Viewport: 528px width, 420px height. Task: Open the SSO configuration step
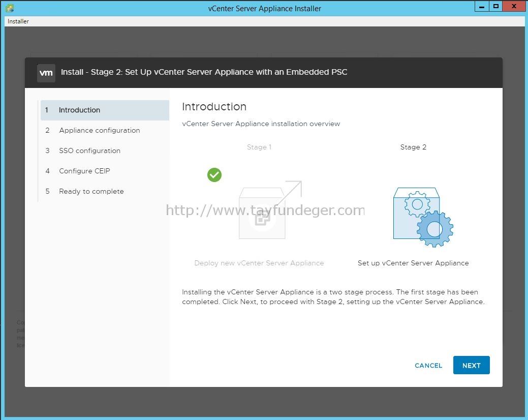click(x=105, y=151)
